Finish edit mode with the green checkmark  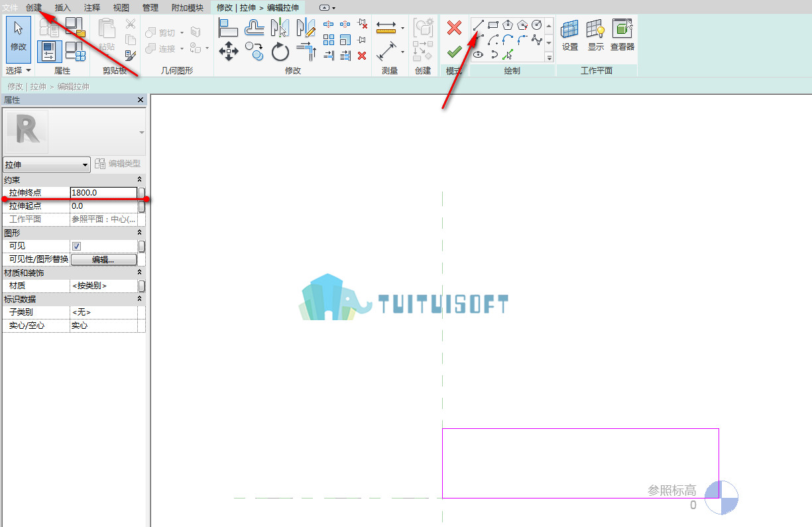(454, 52)
